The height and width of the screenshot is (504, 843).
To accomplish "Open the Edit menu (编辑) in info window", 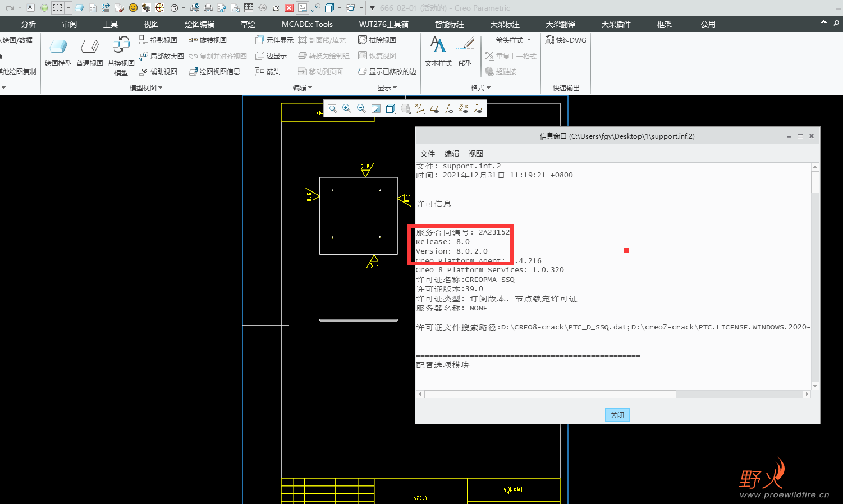I will [x=452, y=154].
